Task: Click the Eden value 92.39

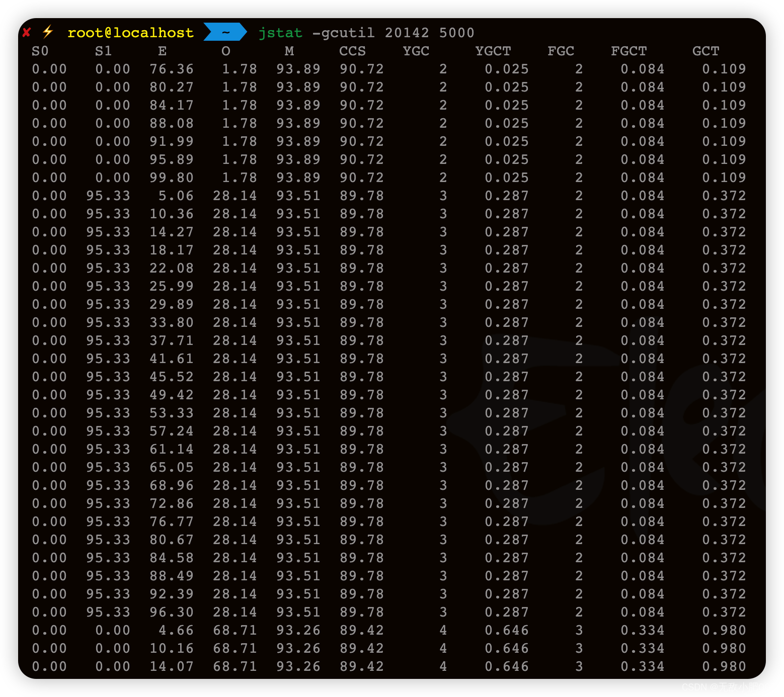Action: tap(172, 594)
